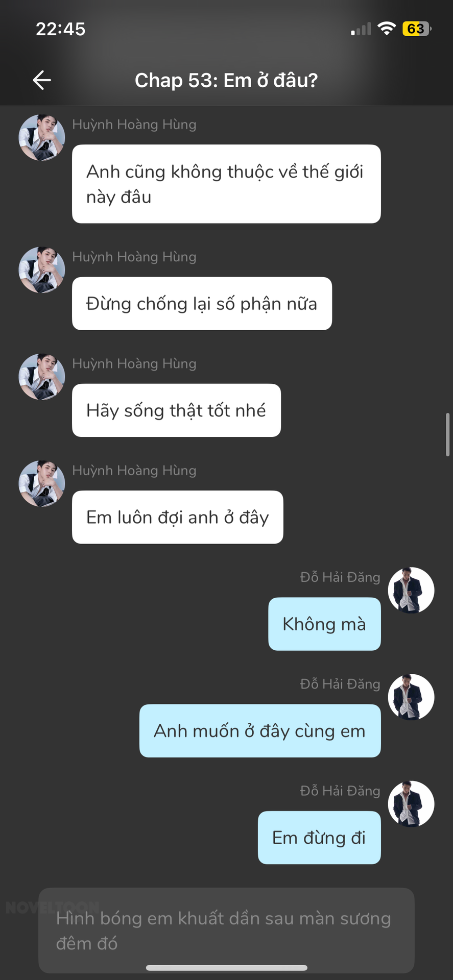The width and height of the screenshot is (453, 980).
Task: Click the vertical scrollbar handle on right edge
Action: click(x=447, y=434)
